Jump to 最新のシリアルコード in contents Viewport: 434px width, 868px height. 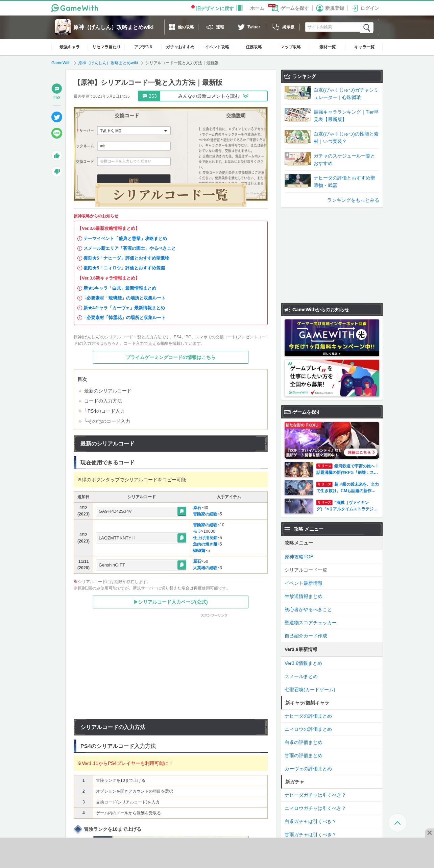coord(107,391)
